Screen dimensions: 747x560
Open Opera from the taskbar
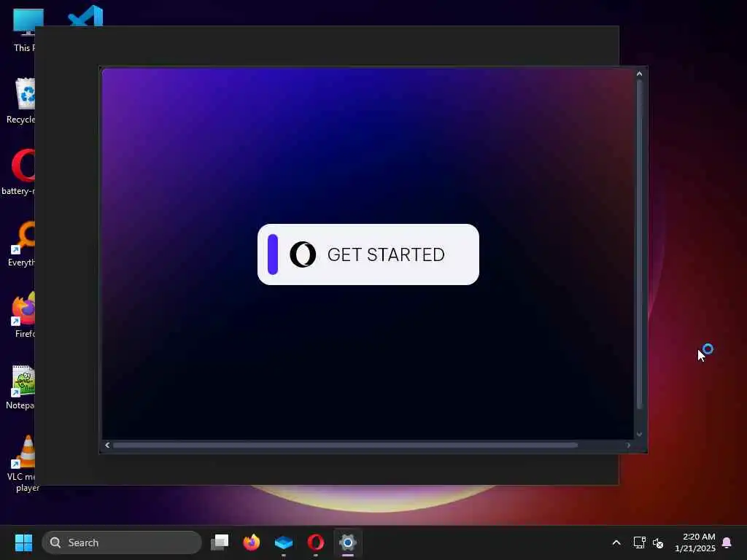pos(316,542)
